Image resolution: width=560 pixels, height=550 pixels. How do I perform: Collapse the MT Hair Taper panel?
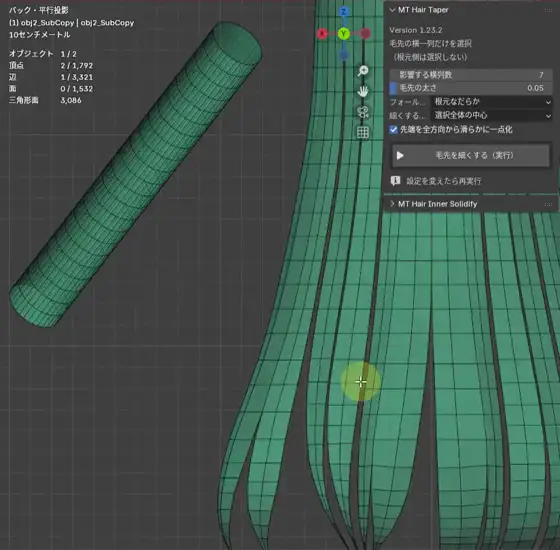click(392, 10)
